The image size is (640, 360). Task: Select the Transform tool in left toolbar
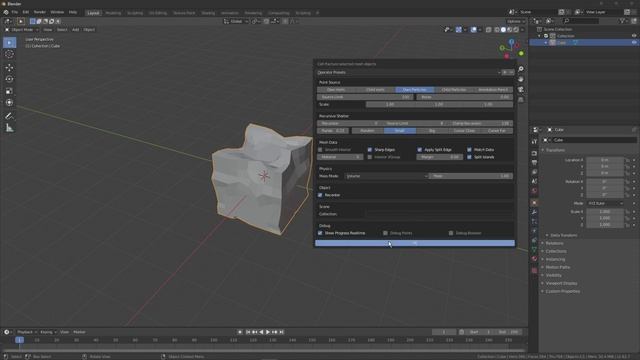9,103
